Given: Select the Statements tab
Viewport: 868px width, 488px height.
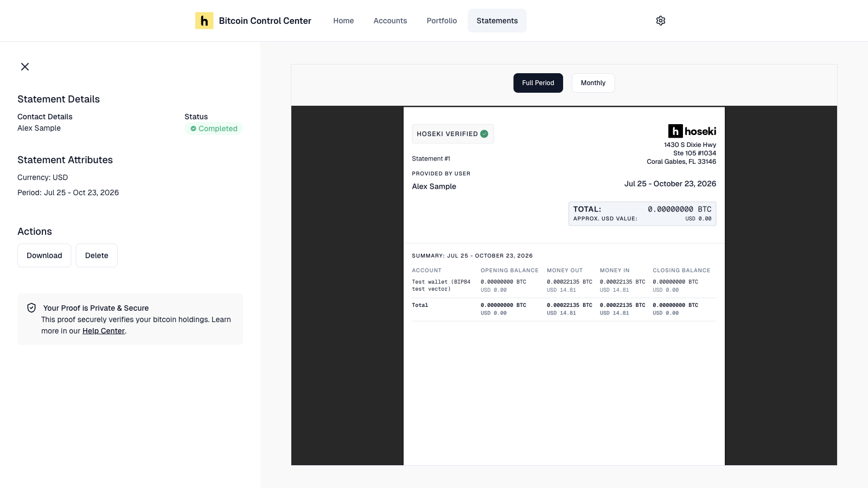Looking at the screenshot, I should coord(497,21).
